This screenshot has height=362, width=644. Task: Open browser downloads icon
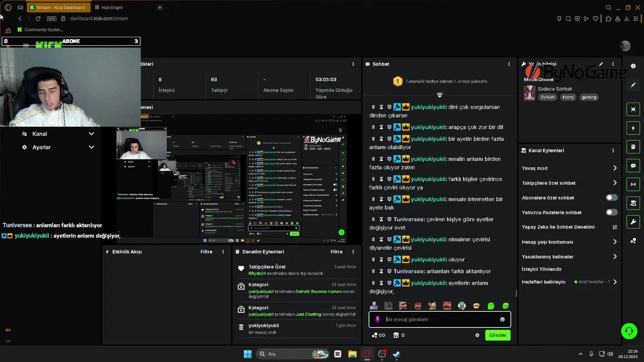tap(627, 19)
